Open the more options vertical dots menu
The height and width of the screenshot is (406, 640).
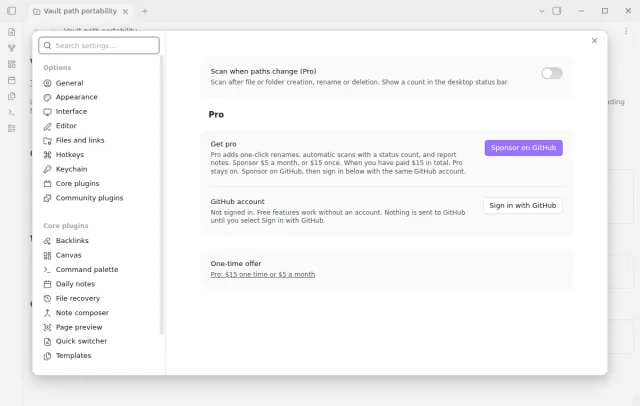tap(626, 31)
